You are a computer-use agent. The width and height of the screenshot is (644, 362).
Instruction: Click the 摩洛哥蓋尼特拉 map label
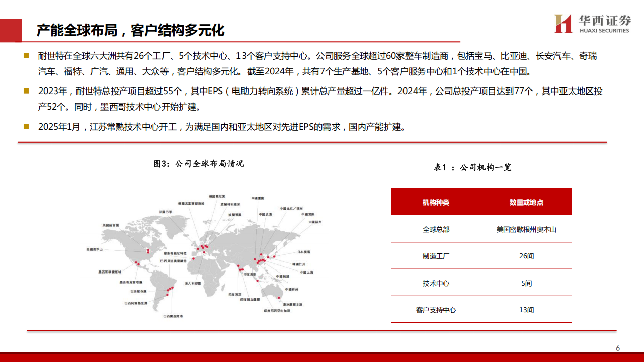(x=175, y=253)
